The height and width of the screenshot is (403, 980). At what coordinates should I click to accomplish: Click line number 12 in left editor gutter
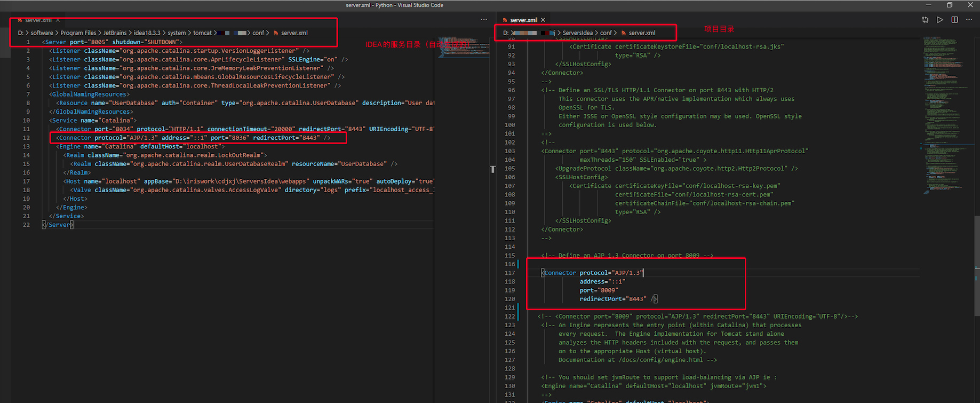pos(26,138)
